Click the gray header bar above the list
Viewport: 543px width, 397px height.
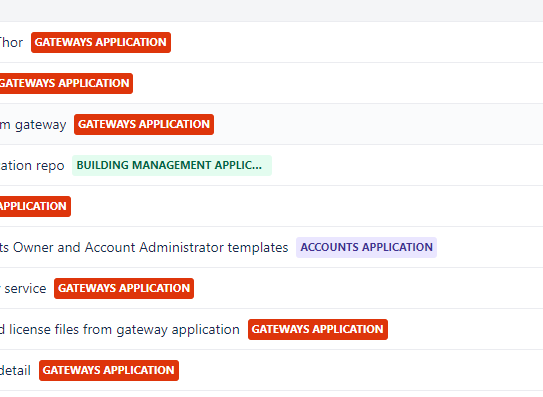click(x=272, y=10)
